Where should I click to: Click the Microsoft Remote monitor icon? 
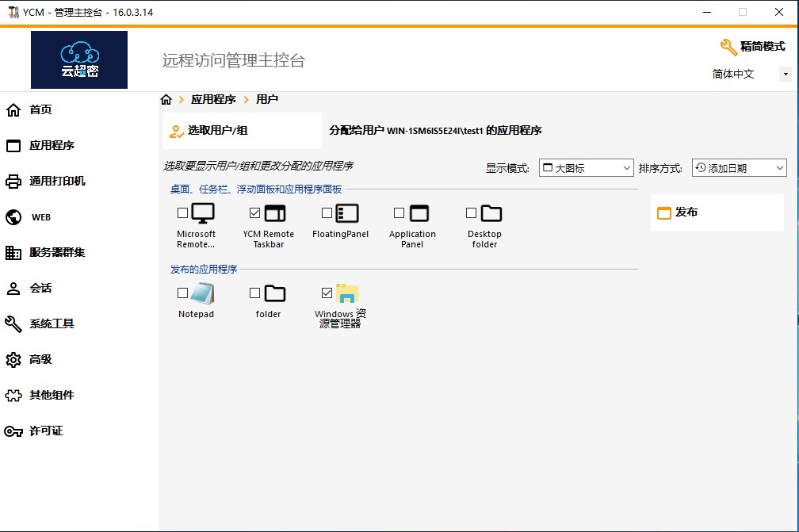(x=203, y=213)
